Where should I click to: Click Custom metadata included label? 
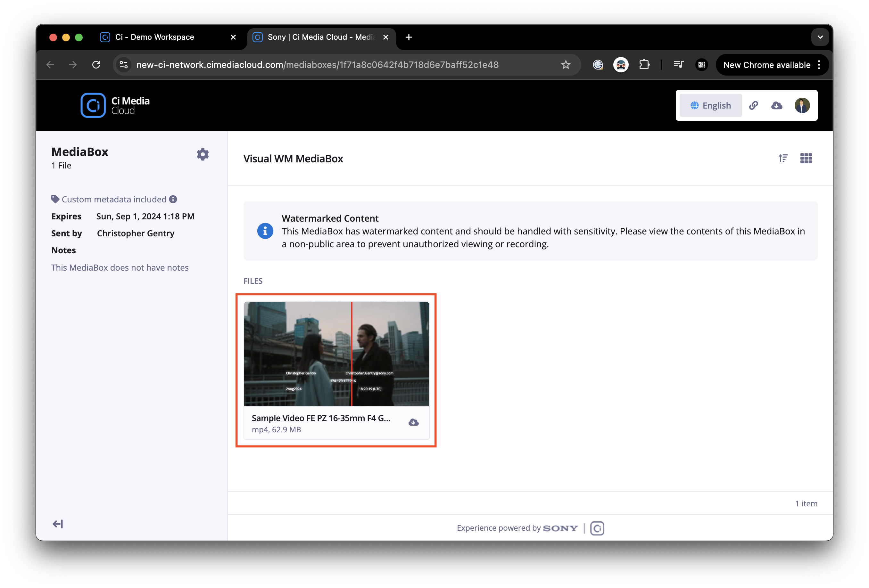(x=114, y=199)
